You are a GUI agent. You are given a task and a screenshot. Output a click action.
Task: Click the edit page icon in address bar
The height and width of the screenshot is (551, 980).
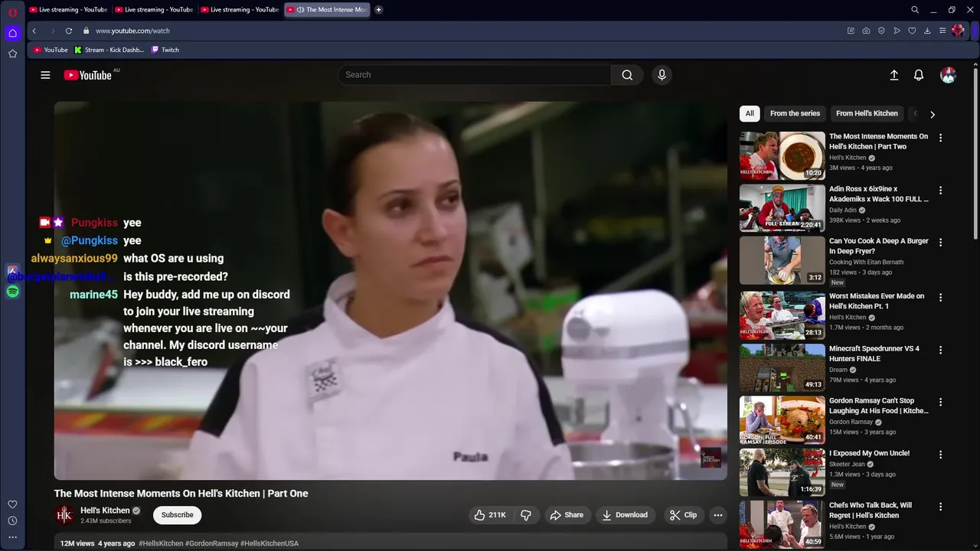[x=851, y=31]
